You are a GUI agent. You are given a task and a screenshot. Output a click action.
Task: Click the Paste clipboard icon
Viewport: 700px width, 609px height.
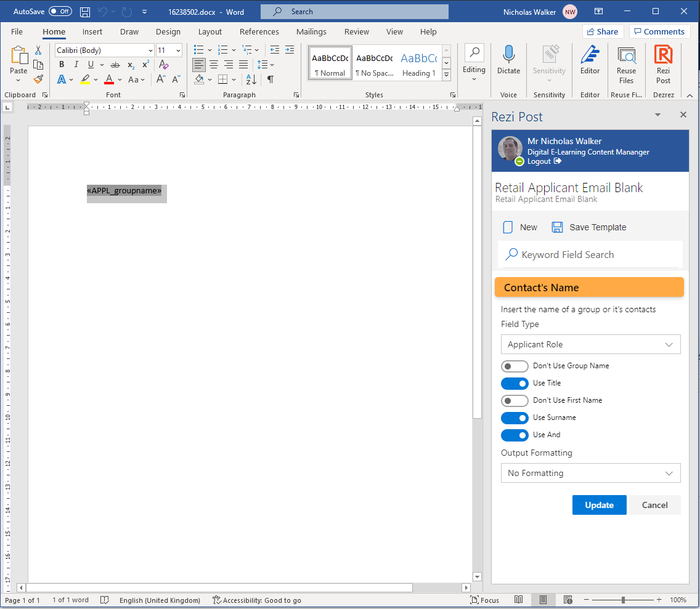pos(18,55)
